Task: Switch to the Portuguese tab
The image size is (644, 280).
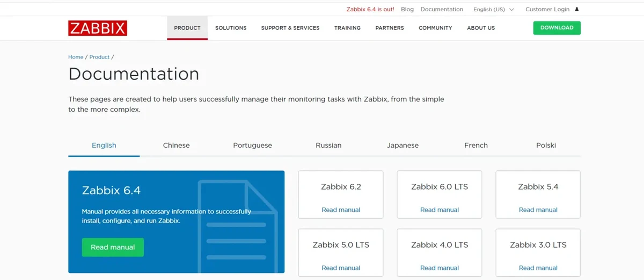Action: tap(252, 145)
